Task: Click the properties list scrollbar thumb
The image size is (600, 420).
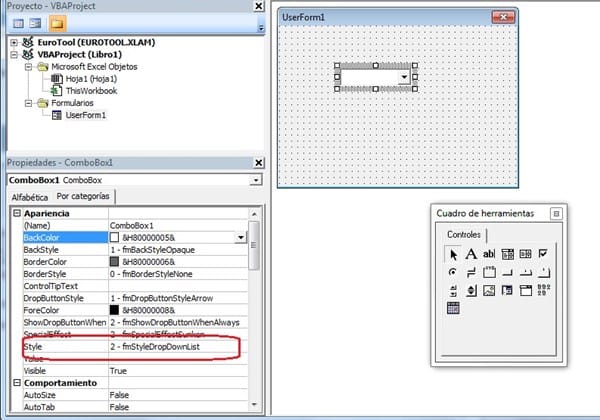Action: pyautogui.click(x=254, y=245)
